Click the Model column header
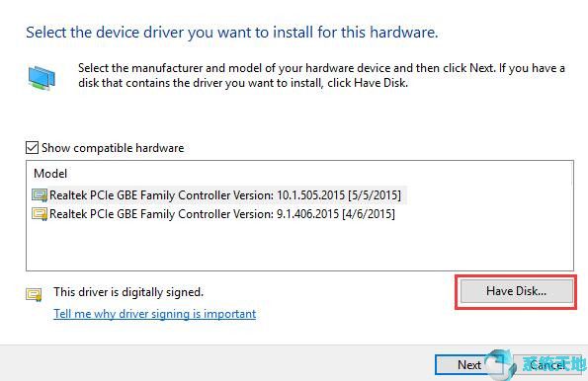This screenshot has width=588, height=381. click(x=50, y=174)
